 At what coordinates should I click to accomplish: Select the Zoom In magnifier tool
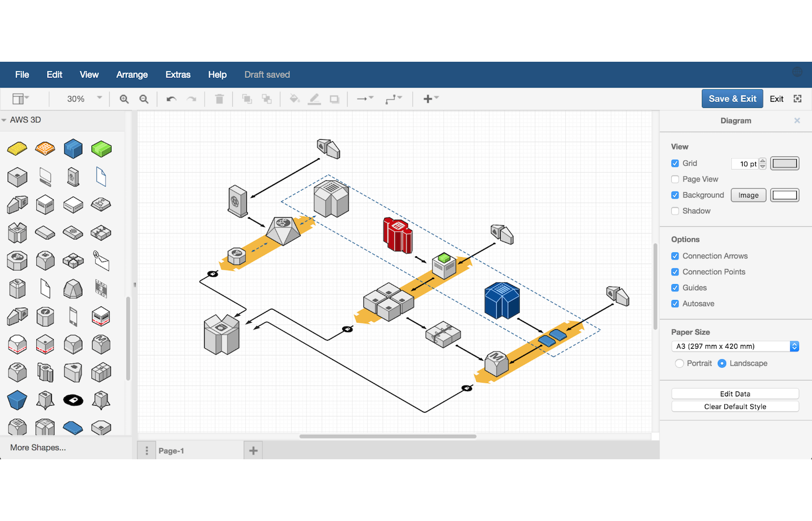[x=124, y=99]
